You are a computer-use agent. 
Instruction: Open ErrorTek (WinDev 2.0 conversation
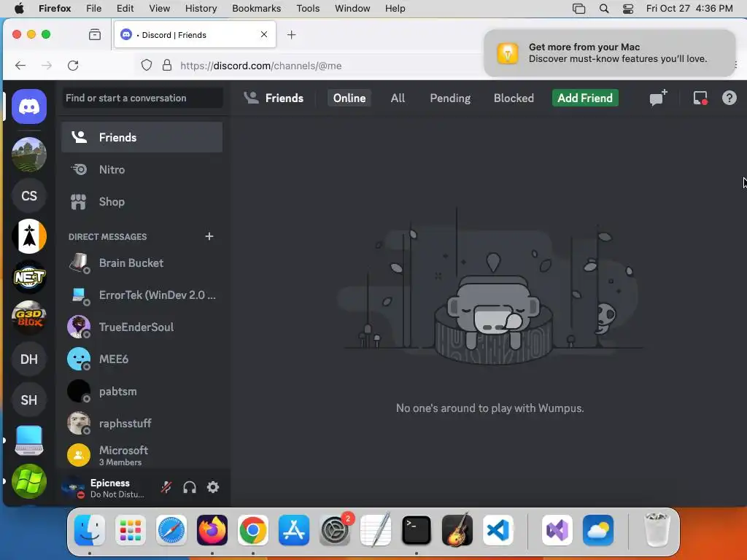pos(142,295)
